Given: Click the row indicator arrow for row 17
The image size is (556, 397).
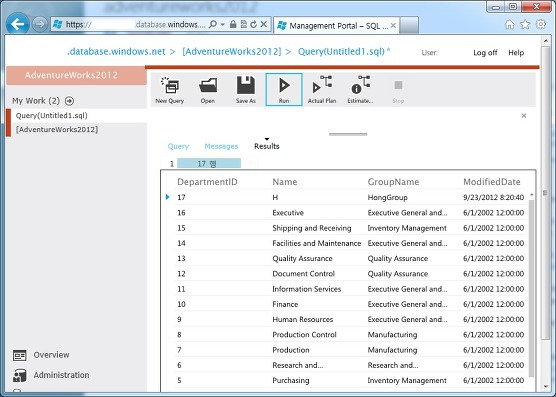Looking at the screenshot, I should (x=167, y=197).
